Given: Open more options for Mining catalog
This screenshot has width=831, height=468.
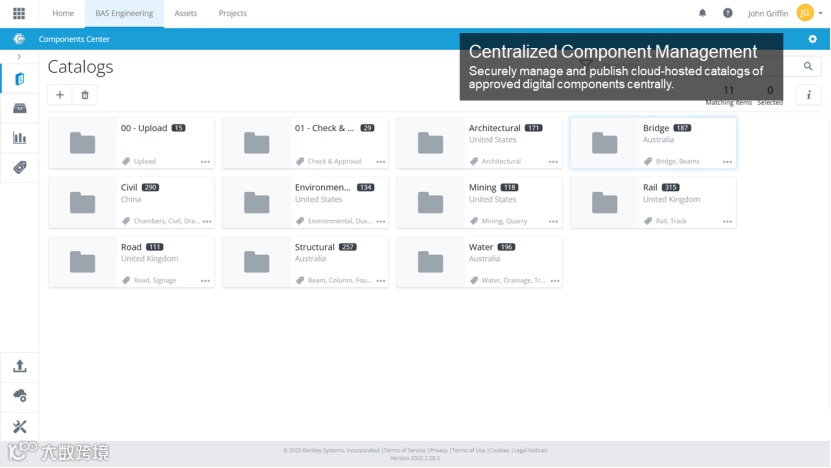Looking at the screenshot, I should click(553, 222).
